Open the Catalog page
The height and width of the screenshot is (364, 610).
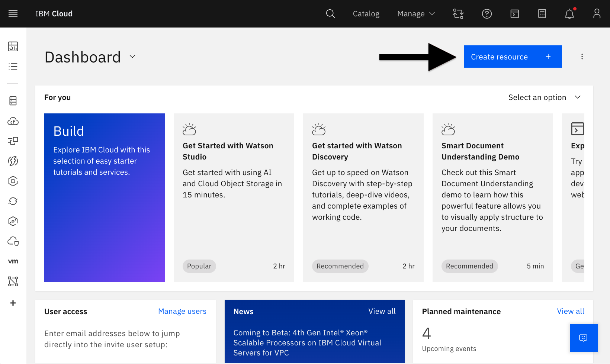click(x=366, y=14)
